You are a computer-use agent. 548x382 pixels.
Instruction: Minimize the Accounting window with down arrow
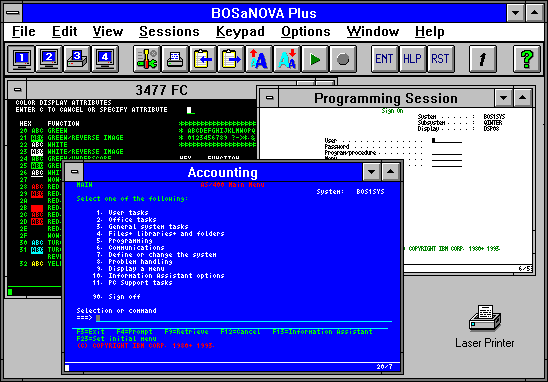click(x=372, y=172)
